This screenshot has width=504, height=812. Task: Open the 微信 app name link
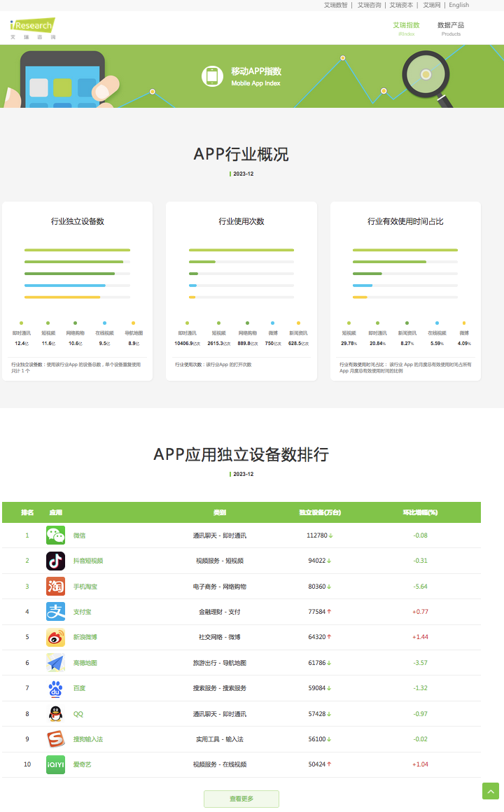(79, 535)
